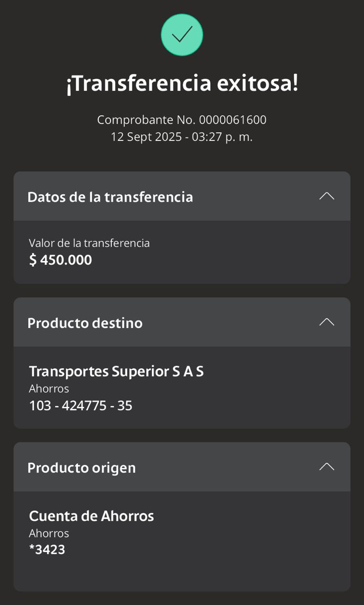This screenshot has width=364, height=605.
Task: Select the $ 450.000 transfer amount
Action: coord(60,260)
